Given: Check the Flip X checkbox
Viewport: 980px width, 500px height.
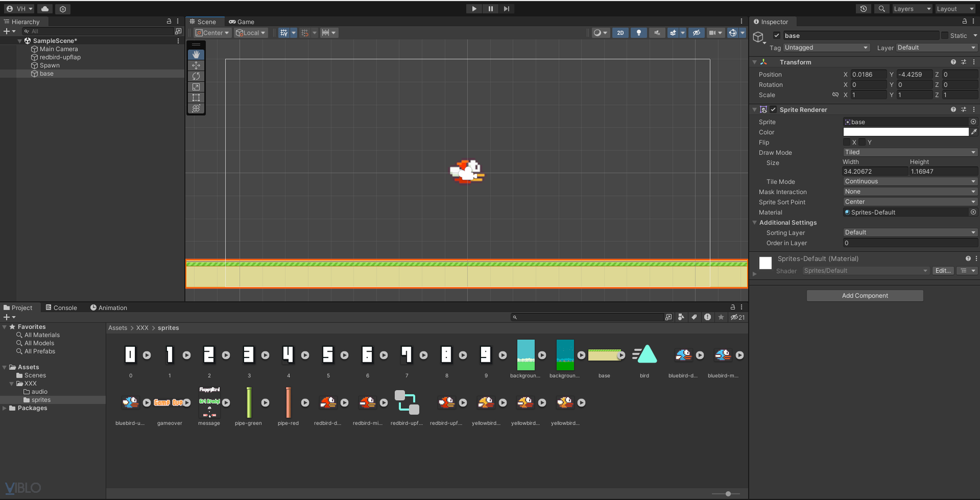Looking at the screenshot, I should [x=846, y=143].
